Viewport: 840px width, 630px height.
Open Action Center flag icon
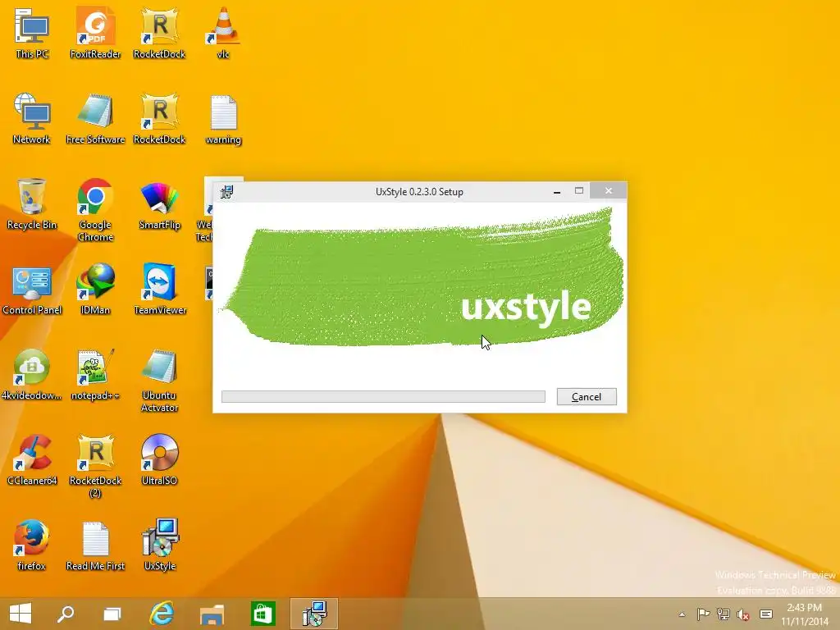pyautogui.click(x=703, y=614)
